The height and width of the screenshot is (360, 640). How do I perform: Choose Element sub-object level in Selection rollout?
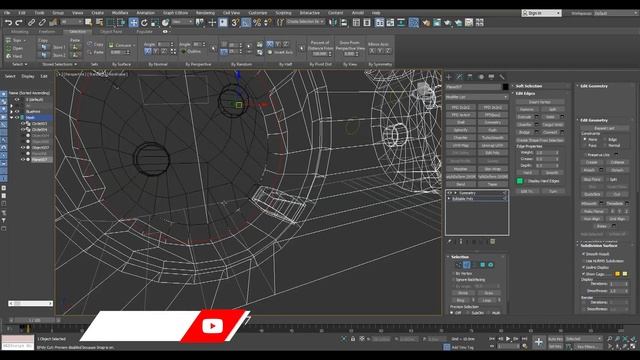coord(491,265)
